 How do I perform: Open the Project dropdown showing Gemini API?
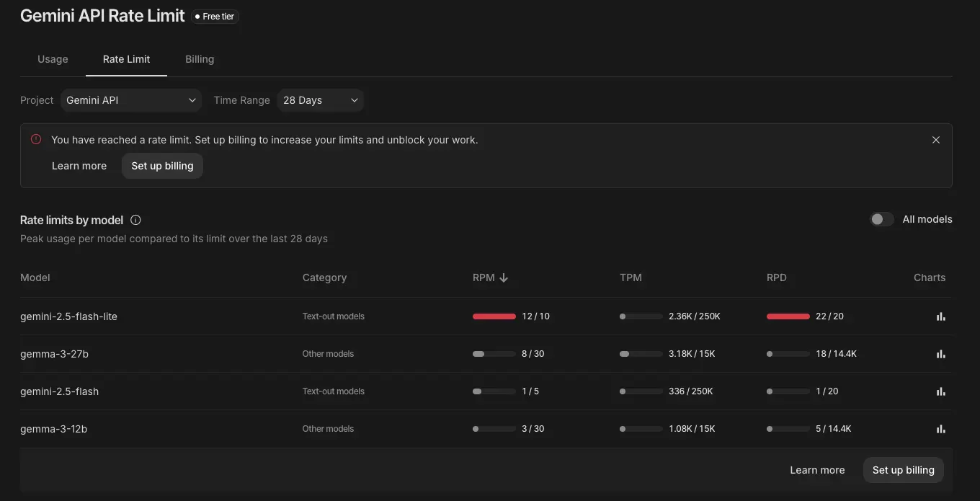[131, 100]
